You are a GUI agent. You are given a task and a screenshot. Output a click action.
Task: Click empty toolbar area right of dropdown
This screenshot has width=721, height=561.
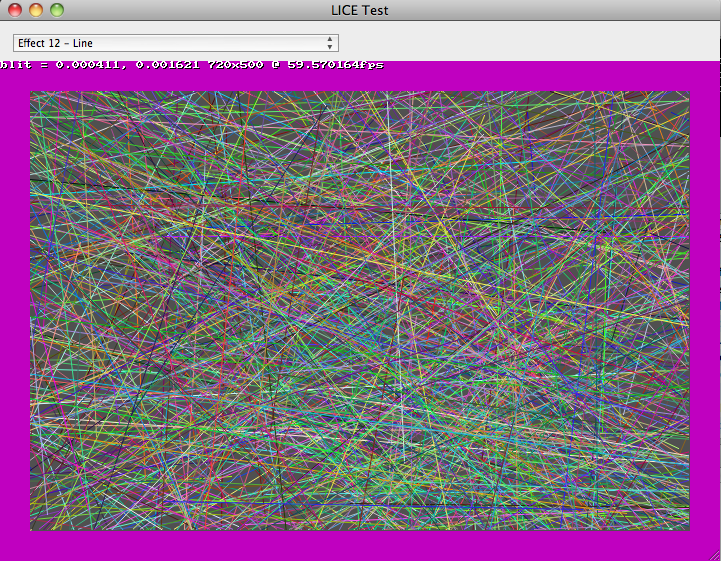(530, 43)
